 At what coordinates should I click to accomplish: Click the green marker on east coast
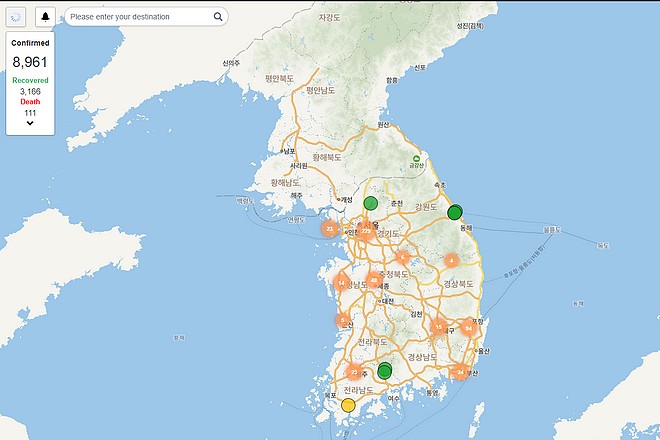pos(455,212)
